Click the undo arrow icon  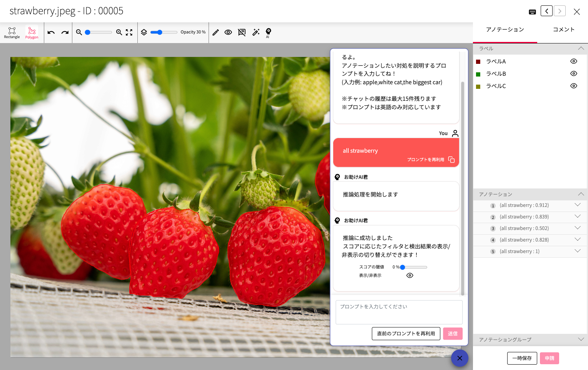point(51,32)
